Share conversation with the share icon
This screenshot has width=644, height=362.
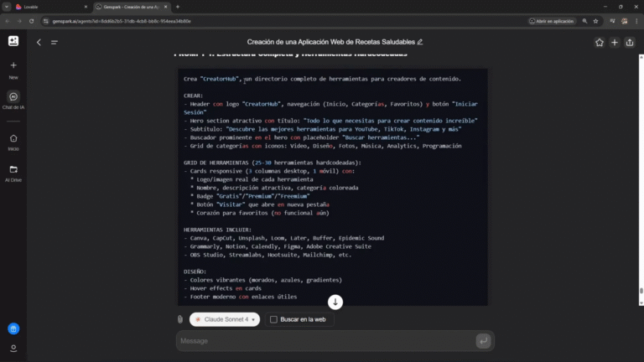[x=630, y=42]
